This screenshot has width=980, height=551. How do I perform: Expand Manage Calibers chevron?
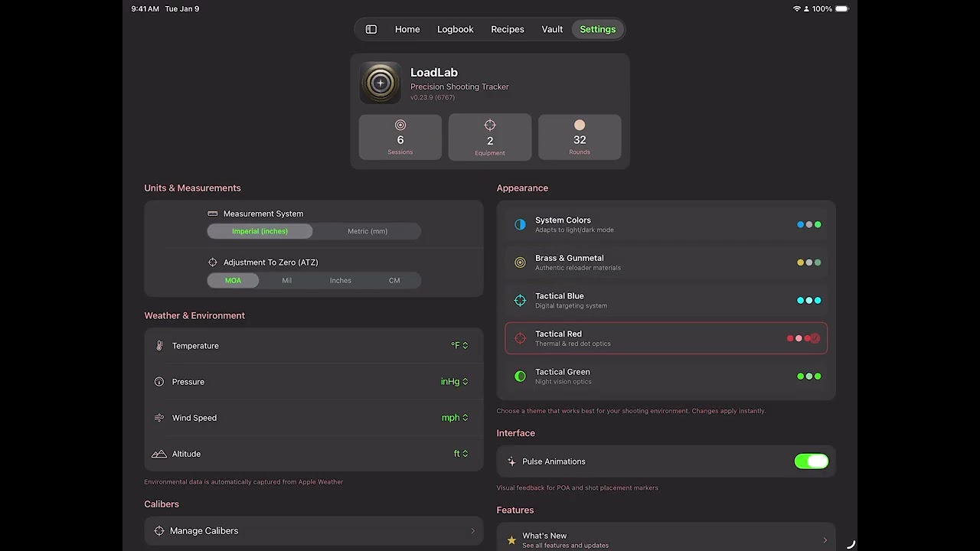472,531
